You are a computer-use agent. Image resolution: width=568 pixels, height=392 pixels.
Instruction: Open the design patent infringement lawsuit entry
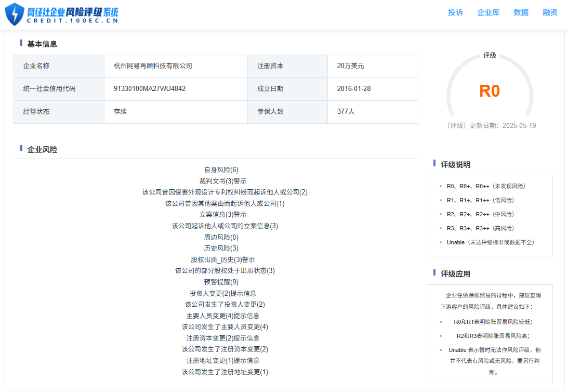click(x=224, y=192)
